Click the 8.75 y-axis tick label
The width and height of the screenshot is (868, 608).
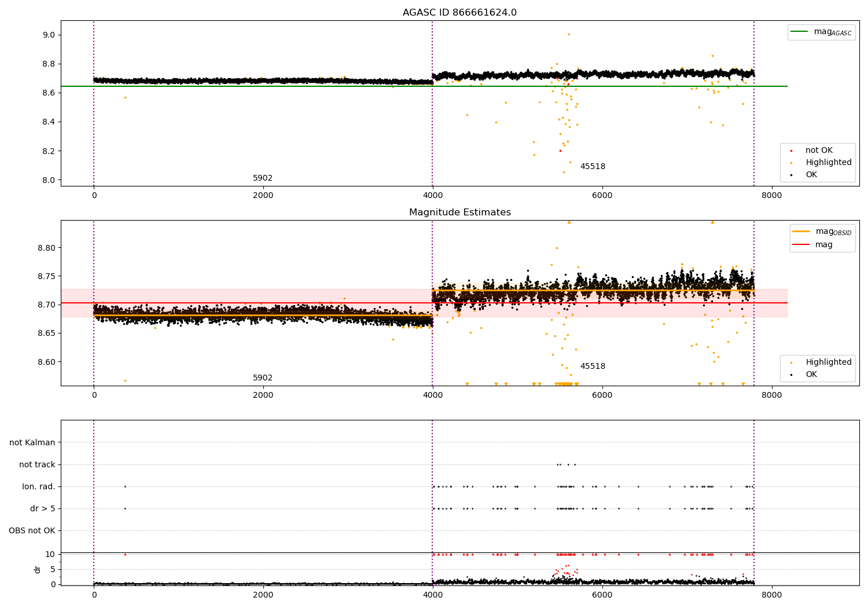pyautogui.click(x=46, y=276)
